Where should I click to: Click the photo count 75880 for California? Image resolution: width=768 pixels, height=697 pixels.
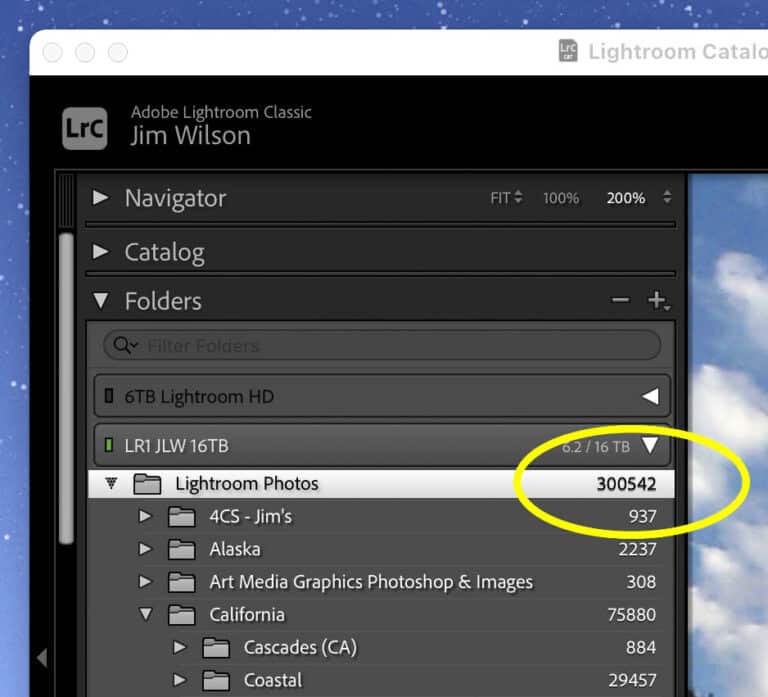click(x=631, y=615)
